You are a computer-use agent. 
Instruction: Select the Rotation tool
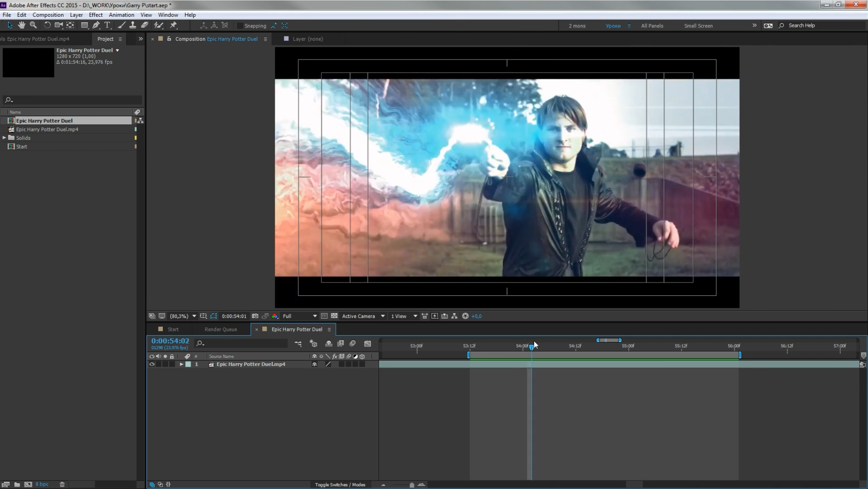(x=47, y=25)
